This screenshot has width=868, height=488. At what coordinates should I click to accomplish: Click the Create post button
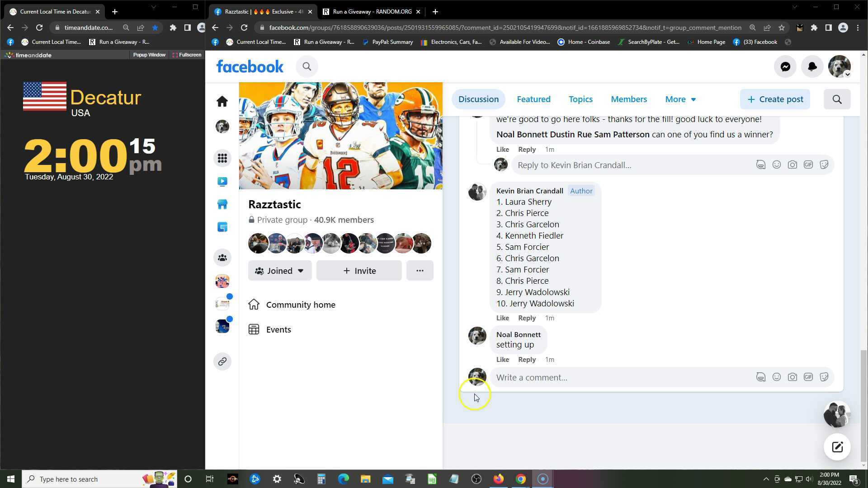tap(775, 99)
